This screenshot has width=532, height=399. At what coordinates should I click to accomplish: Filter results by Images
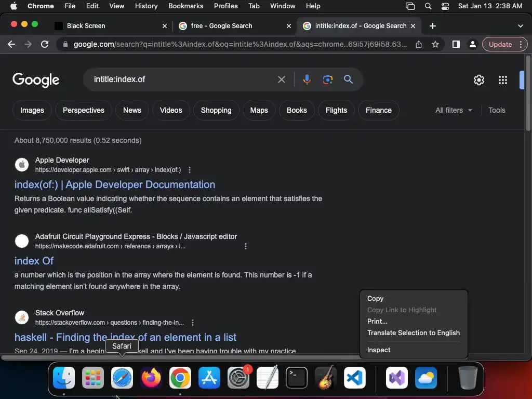click(32, 110)
